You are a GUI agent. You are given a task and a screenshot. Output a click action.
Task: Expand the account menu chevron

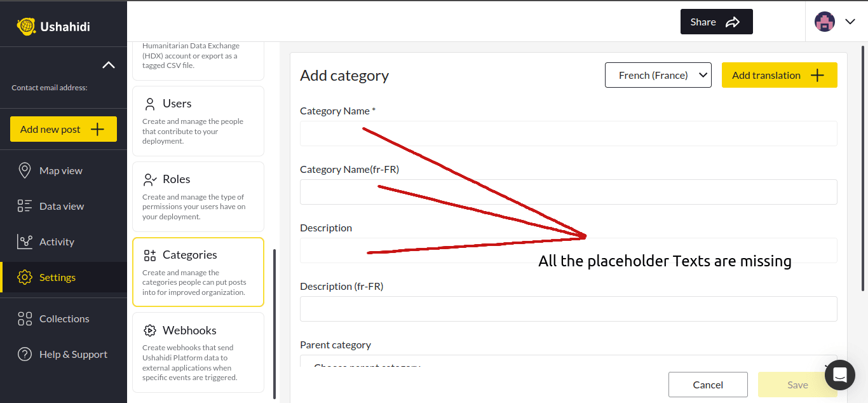tap(850, 22)
